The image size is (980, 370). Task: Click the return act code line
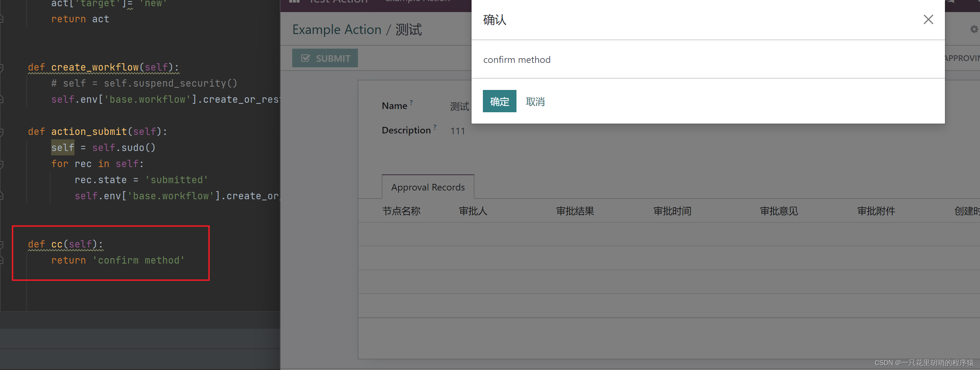pyautogui.click(x=80, y=19)
